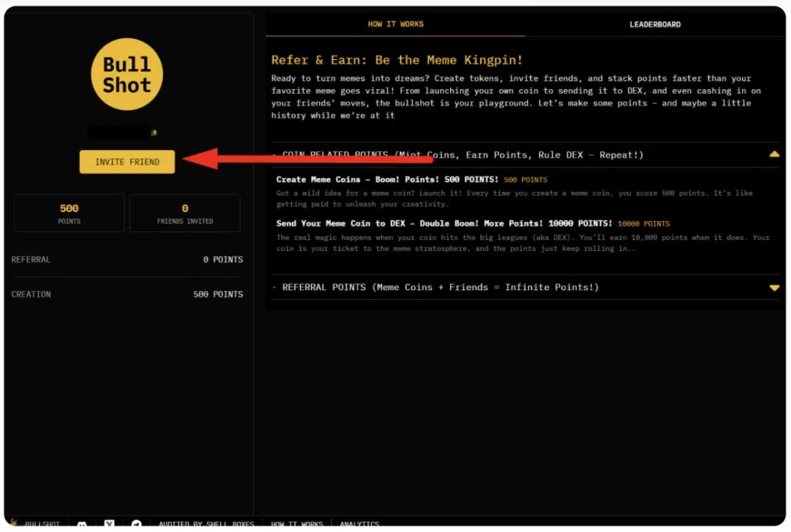The width and height of the screenshot is (791, 532).
Task: Open the Audited by Shell Boxes footer link
Action: (x=206, y=525)
